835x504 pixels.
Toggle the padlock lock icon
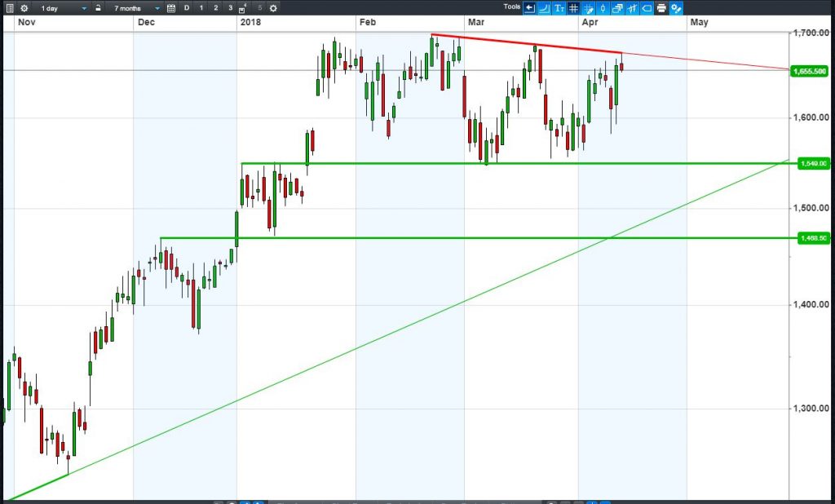click(x=98, y=8)
